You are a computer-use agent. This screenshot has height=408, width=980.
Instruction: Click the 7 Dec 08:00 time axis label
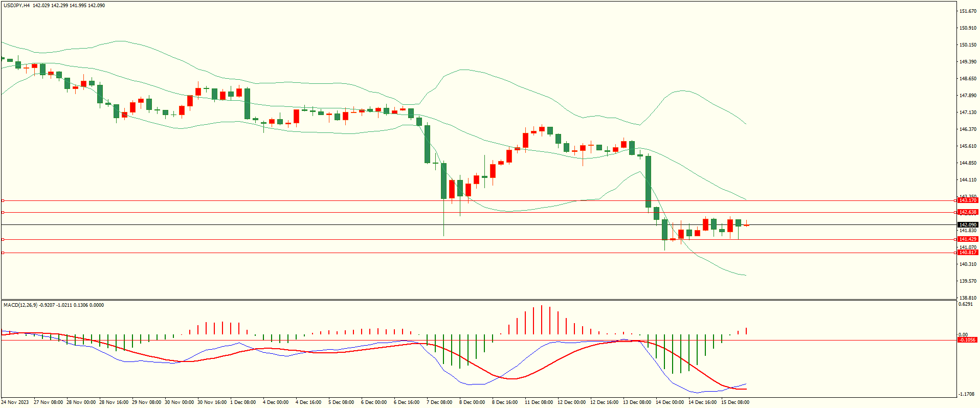point(439,402)
